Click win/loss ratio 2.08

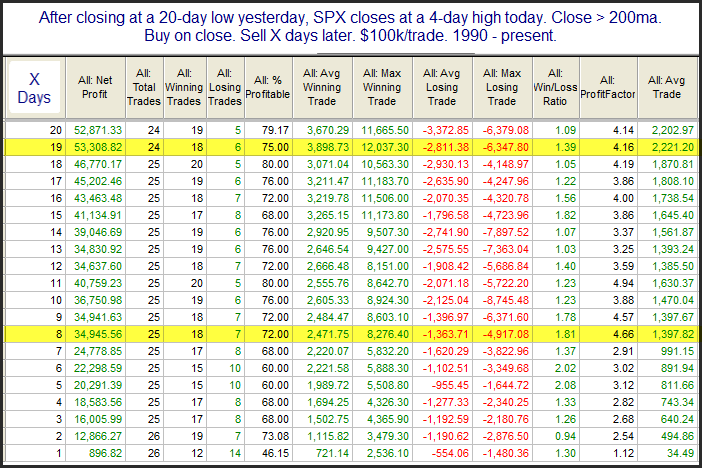565,386
